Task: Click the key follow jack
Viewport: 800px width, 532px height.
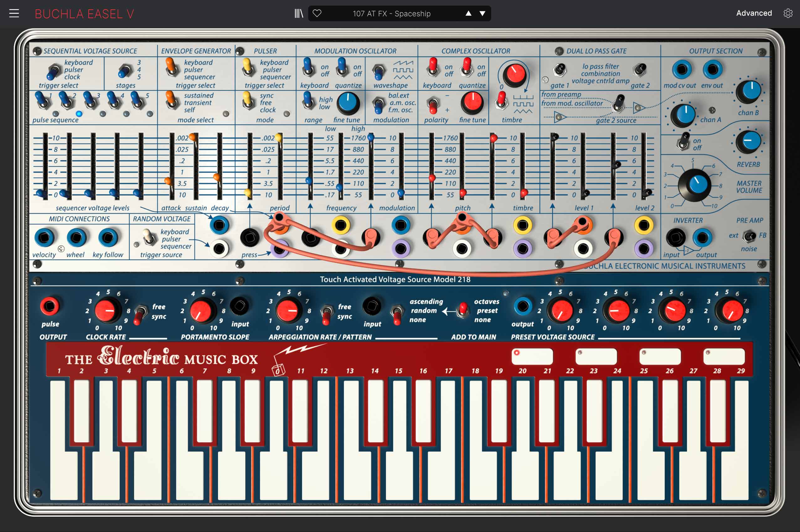Action: coord(108,237)
